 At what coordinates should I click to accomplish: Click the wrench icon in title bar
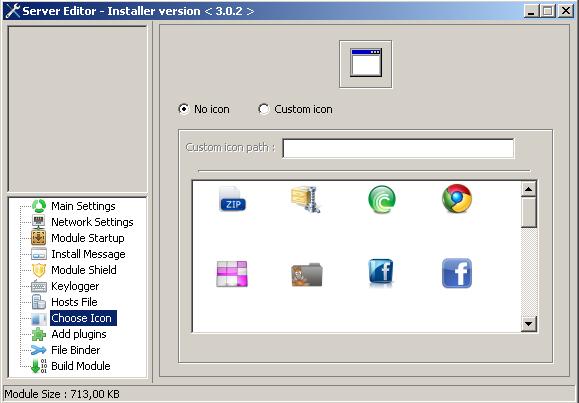coord(12,11)
